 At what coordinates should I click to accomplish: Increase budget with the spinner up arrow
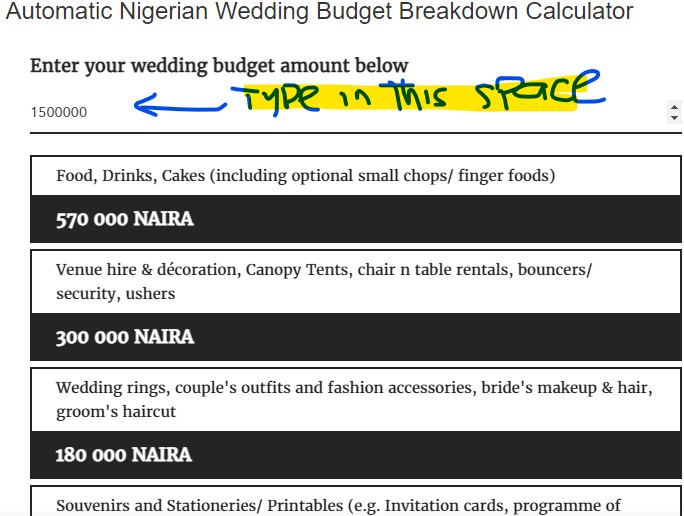(x=674, y=107)
